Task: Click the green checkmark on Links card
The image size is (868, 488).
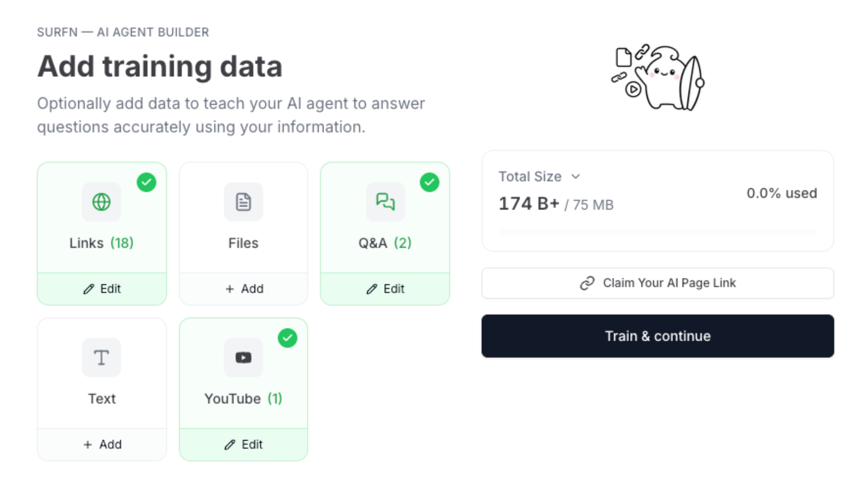Action: tap(146, 183)
